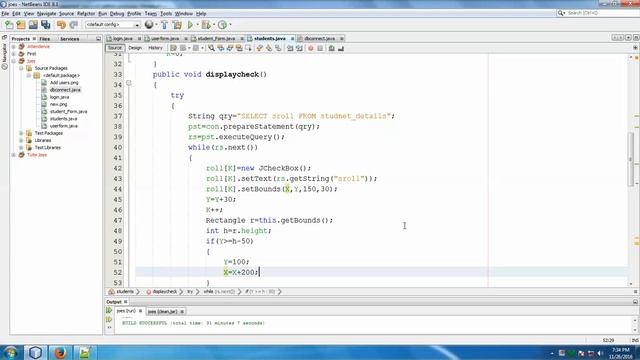
Task: Click the Stop Macro Recording icon
Action: (x=320, y=48)
